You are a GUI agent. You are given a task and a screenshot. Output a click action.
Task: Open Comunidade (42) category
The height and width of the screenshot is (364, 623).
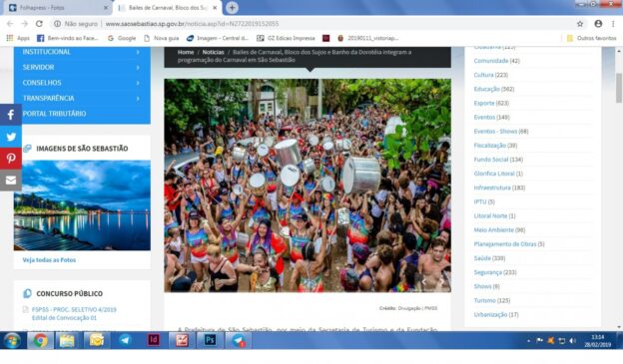(x=496, y=61)
